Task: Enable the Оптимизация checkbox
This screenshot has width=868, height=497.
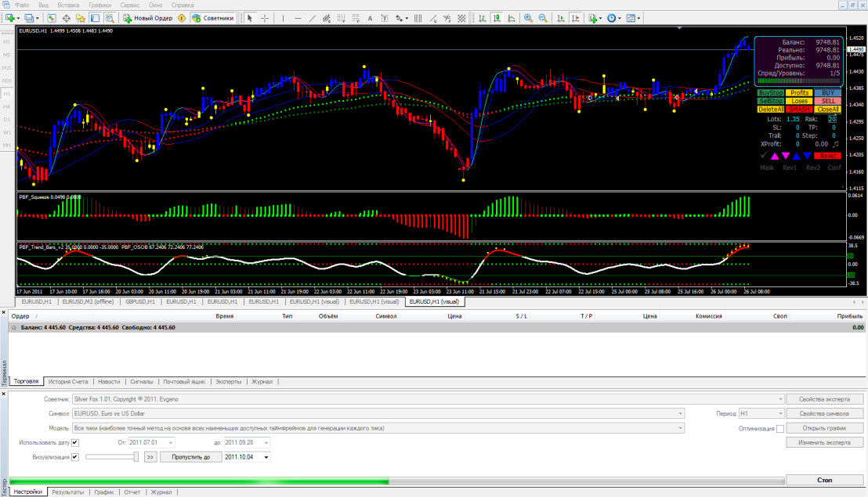Action: point(780,428)
